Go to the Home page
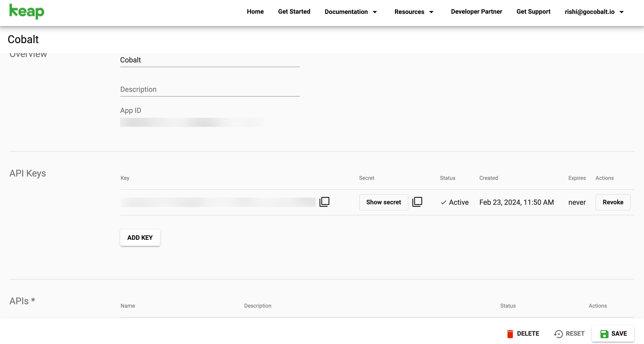The image size is (644, 344). click(255, 11)
